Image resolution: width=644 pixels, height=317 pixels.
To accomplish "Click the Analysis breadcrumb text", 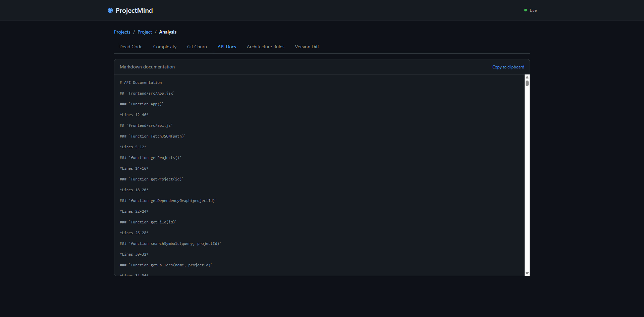I will (168, 32).
